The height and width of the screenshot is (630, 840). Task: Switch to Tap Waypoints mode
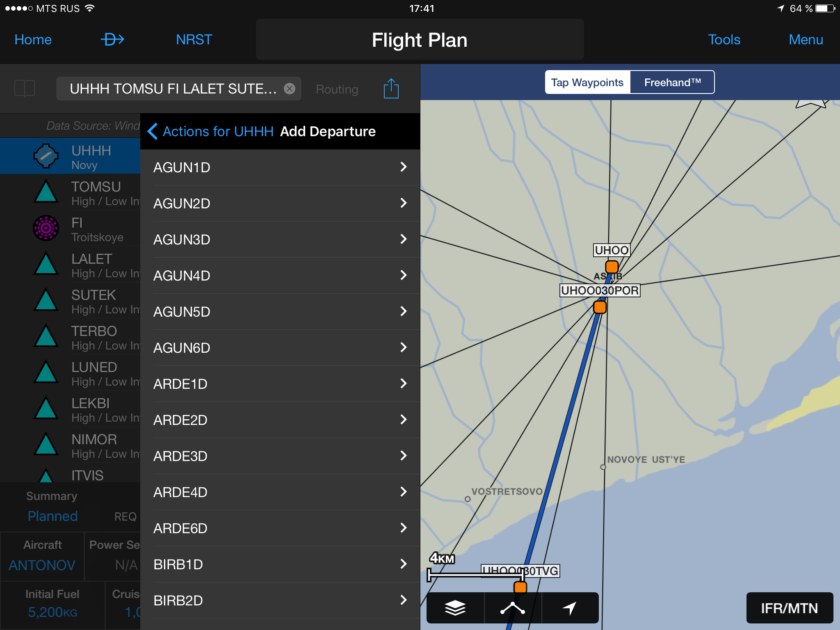(587, 82)
